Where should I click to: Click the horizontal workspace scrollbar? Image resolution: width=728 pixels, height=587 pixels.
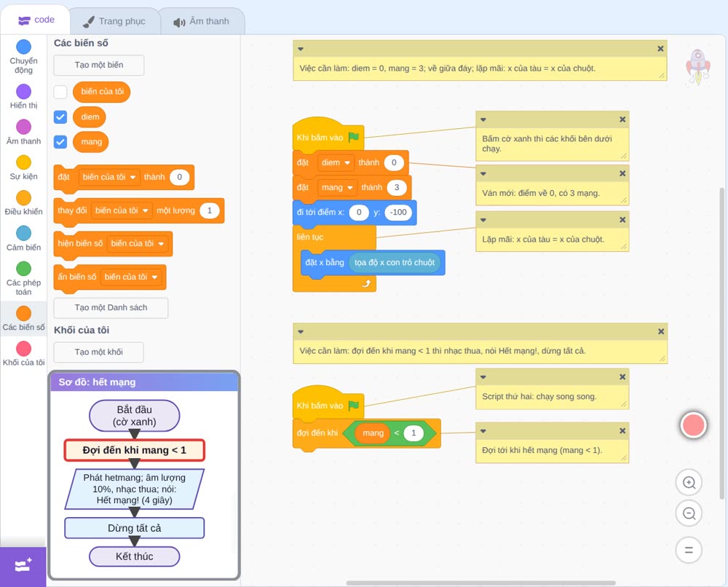[x=481, y=583]
